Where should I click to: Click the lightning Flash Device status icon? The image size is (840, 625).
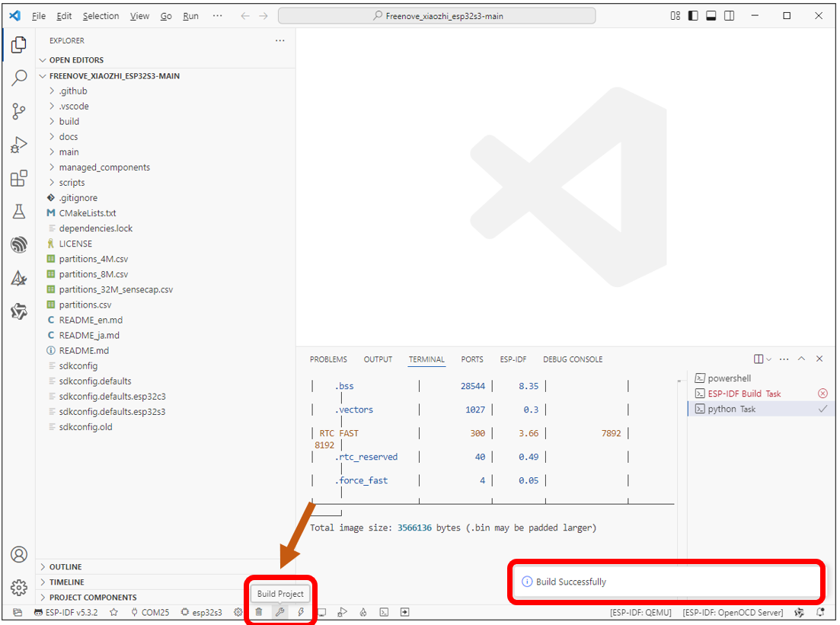tap(301, 612)
